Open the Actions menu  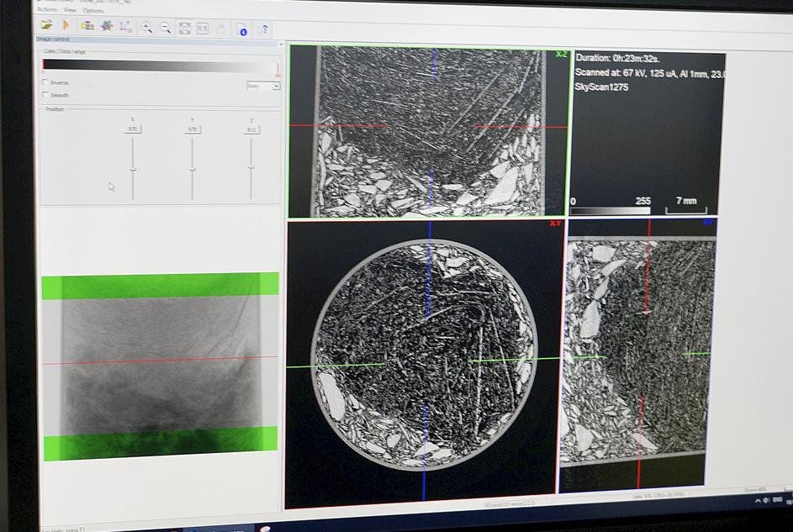click(x=47, y=10)
